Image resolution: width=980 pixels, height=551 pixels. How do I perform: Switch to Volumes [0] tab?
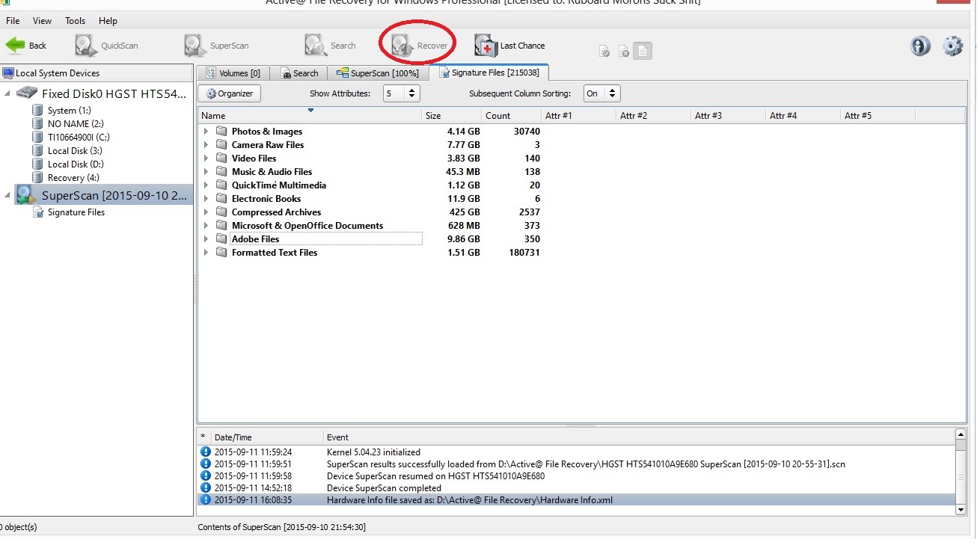pos(233,73)
